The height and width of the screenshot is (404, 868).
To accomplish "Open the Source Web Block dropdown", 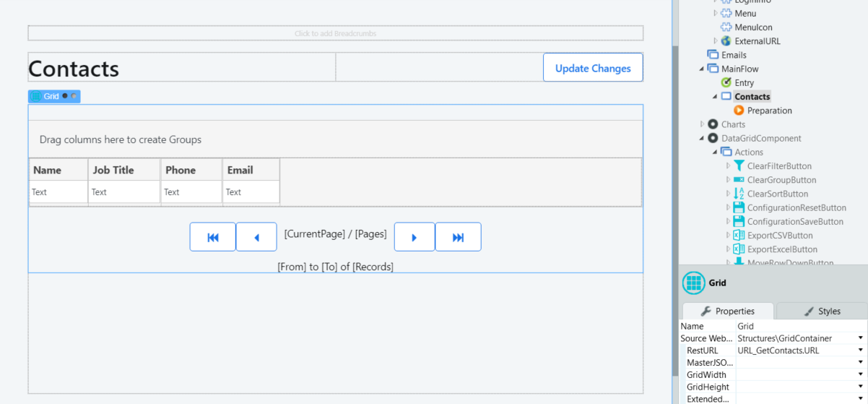I will click(x=861, y=338).
